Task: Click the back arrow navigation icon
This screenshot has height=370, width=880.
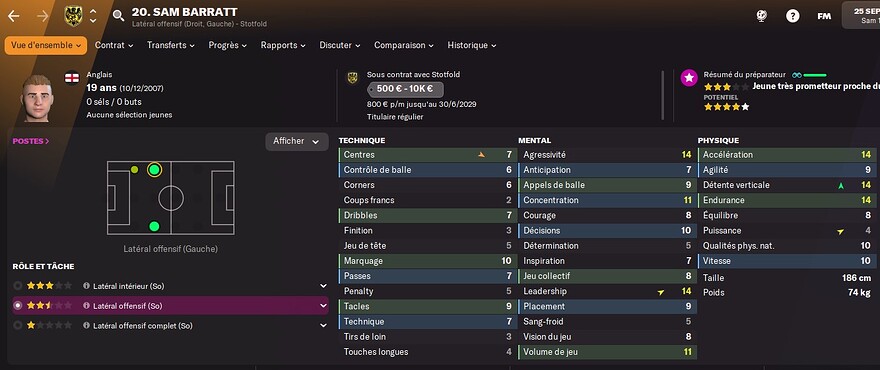Action: [13, 16]
